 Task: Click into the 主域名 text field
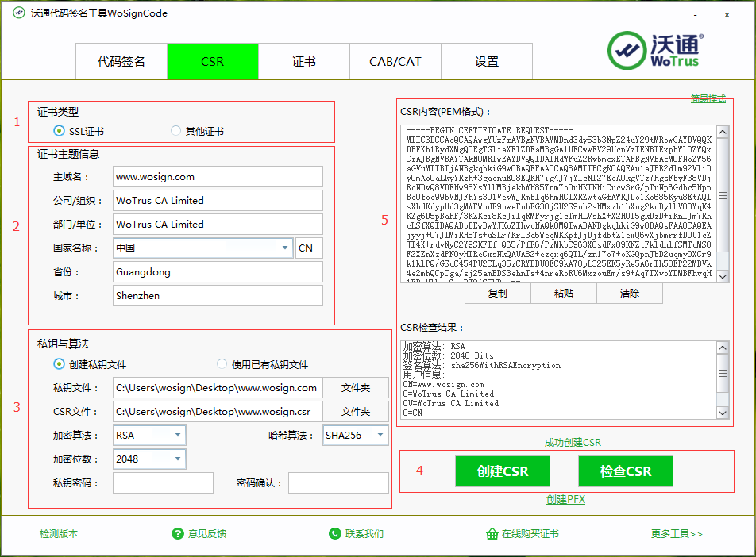click(218, 177)
